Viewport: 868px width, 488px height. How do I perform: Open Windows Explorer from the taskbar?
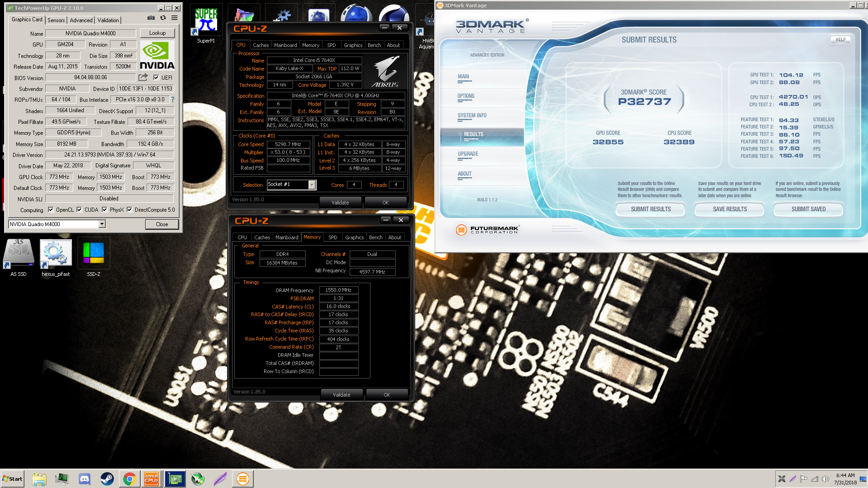point(39,479)
